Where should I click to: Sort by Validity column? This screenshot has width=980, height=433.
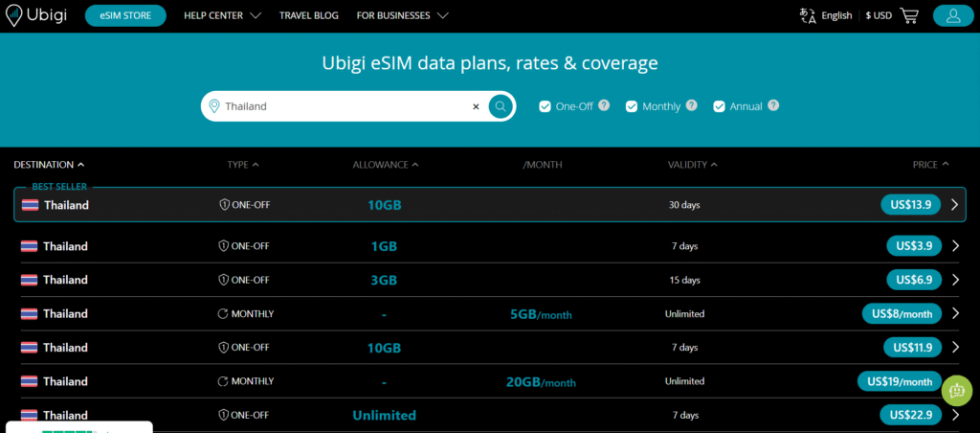(693, 165)
